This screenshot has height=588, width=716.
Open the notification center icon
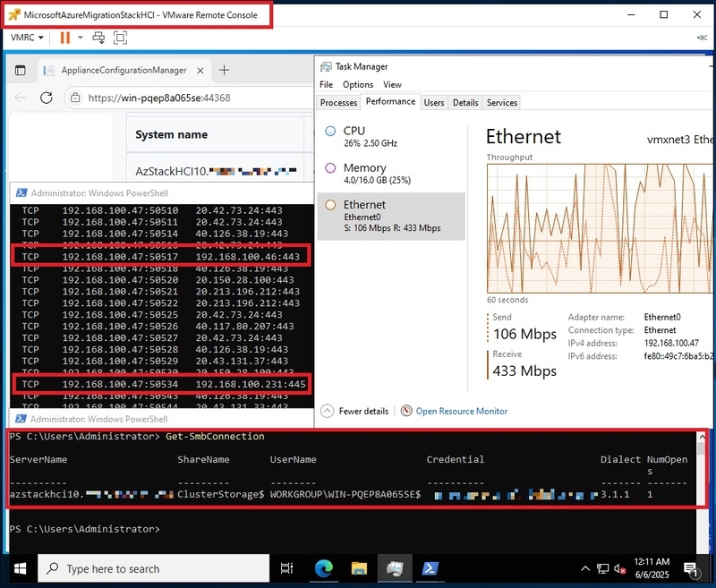coord(689,569)
